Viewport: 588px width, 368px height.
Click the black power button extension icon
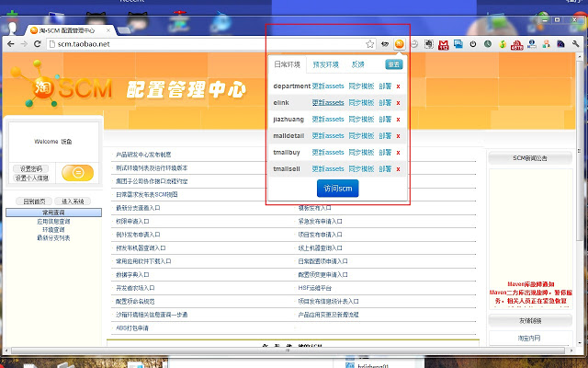point(473,44)
